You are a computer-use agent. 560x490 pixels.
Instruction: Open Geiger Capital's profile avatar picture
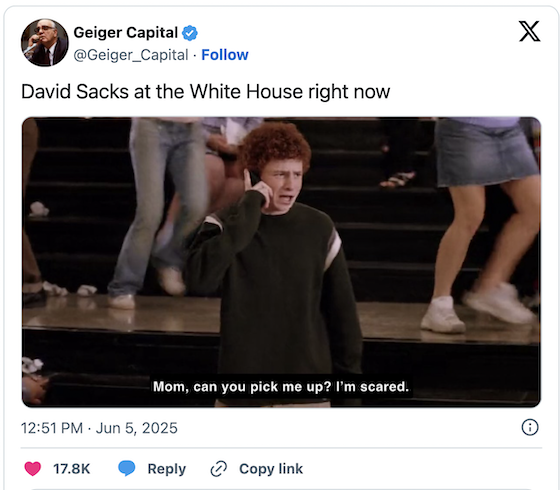click(45, 42)
